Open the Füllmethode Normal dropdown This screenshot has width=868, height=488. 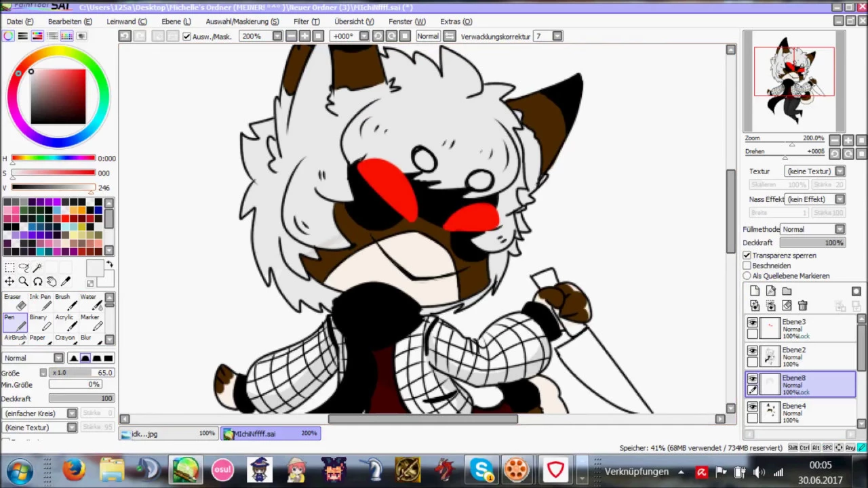[840, 229]
